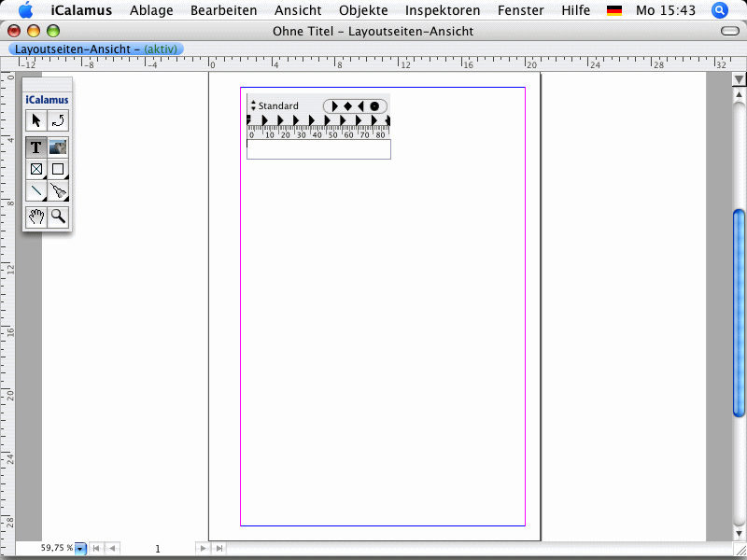Select the arrow selection tool
747x560 pixels.
click(36, 120)
